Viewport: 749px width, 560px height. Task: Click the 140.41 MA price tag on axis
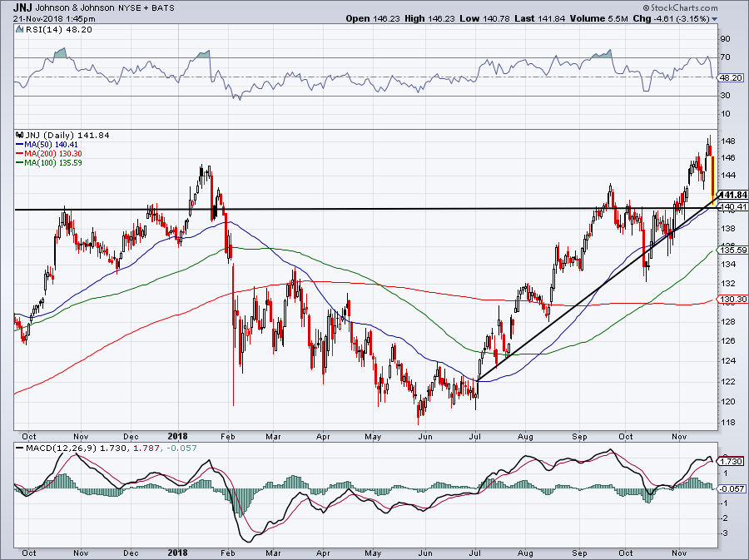[x=732, y=206]
